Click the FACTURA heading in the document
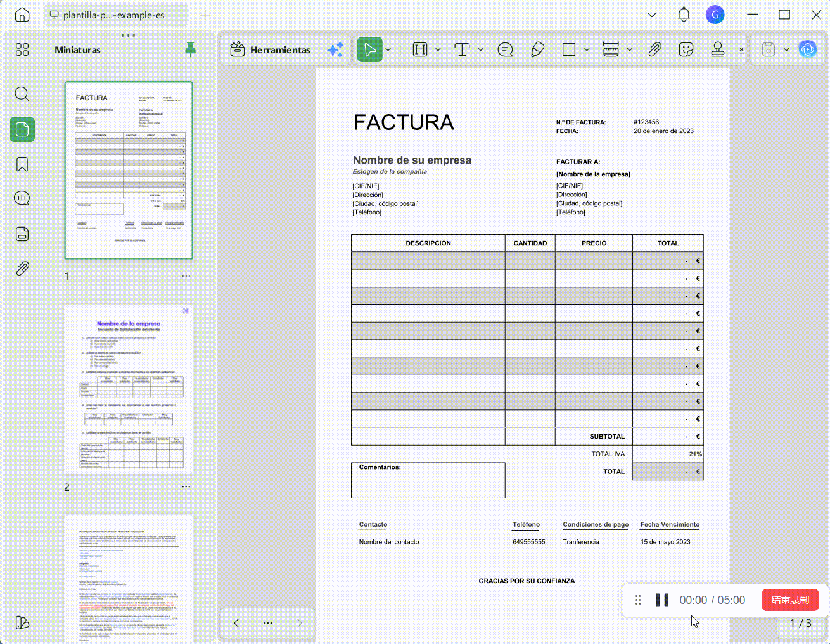 [404, 122]
